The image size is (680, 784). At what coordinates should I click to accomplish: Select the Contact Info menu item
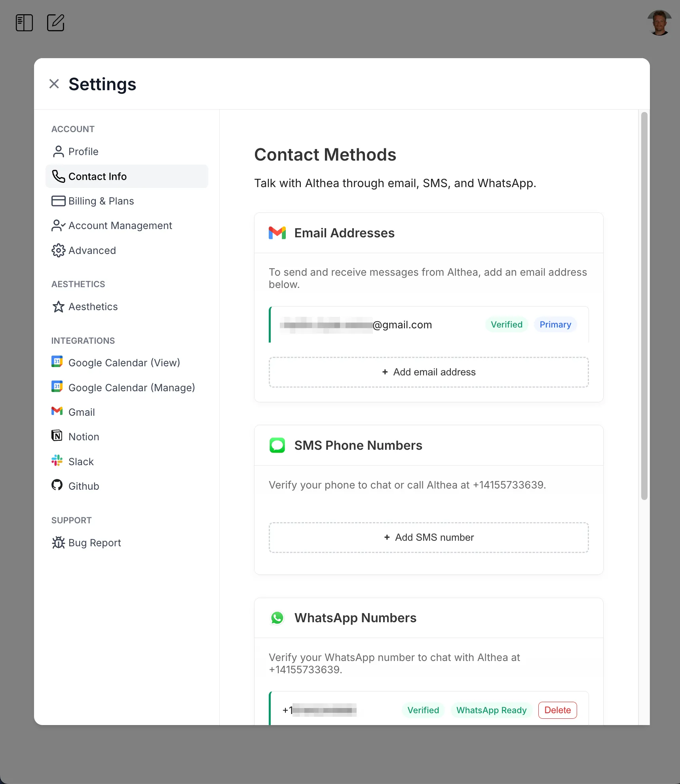click(x=127, y=176)
